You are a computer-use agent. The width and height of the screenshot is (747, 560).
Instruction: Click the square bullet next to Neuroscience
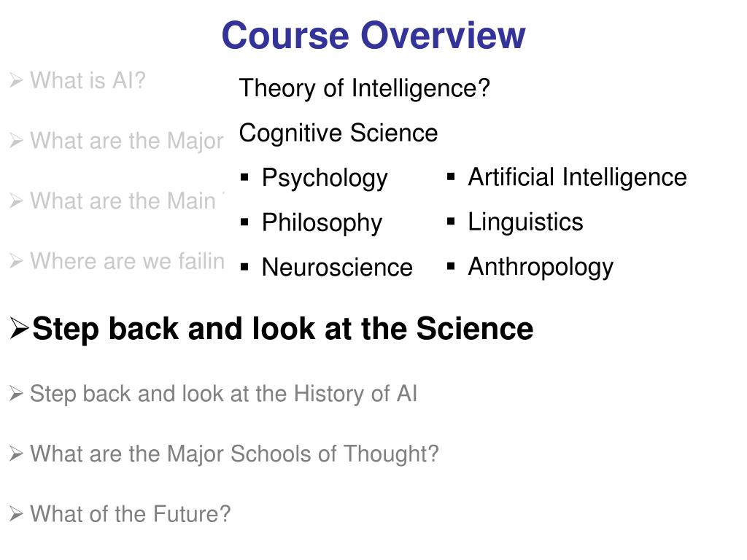(x=245, y=267)
